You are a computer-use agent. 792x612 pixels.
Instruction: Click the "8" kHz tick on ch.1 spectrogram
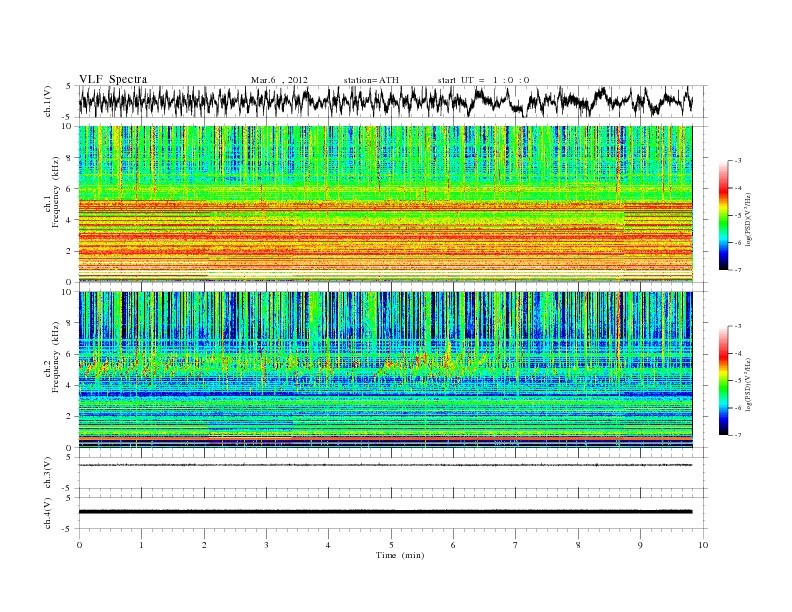pyautogui.click(x=69, y=158)
